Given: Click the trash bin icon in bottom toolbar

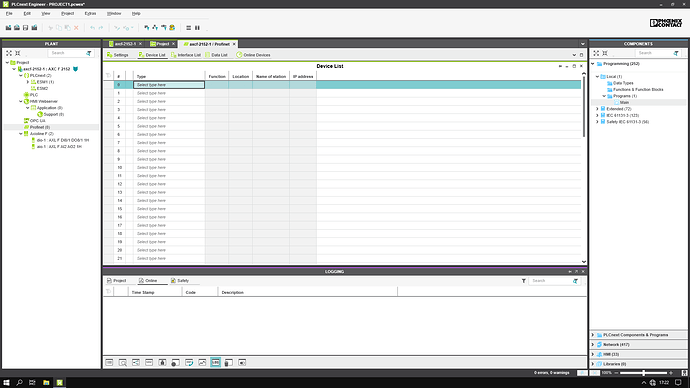Looking at the screenshot, I should tap(228, 362).
